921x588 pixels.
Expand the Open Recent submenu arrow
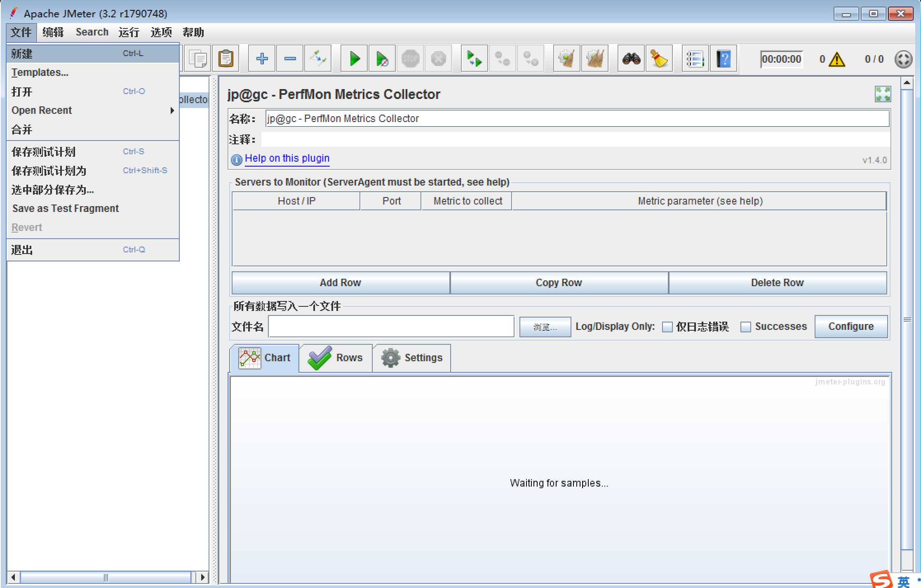172,111
